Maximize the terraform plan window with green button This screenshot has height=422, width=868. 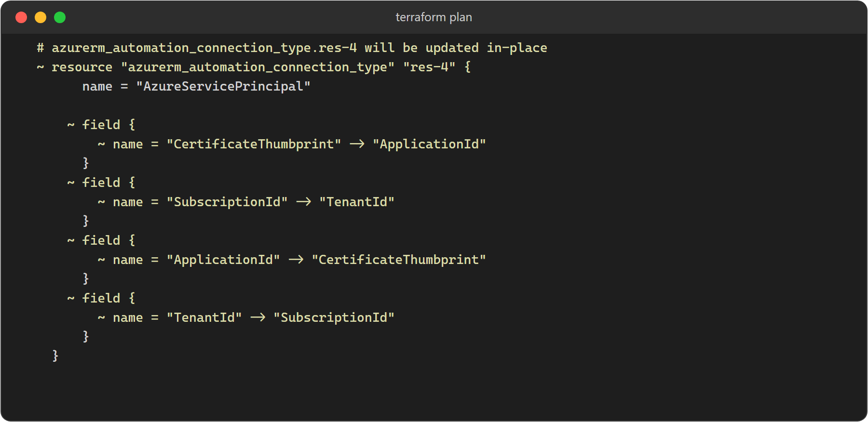(x=60, y=17)
